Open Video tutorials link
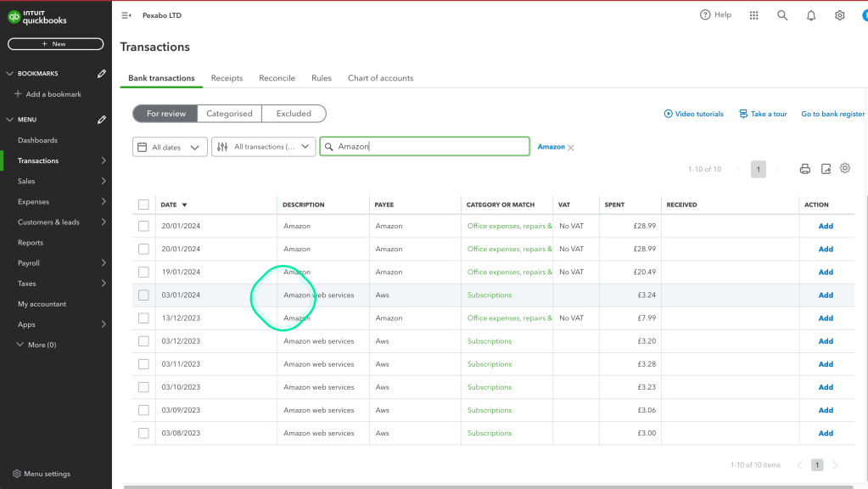The image size is (868, 489). [x=693, y=114]
